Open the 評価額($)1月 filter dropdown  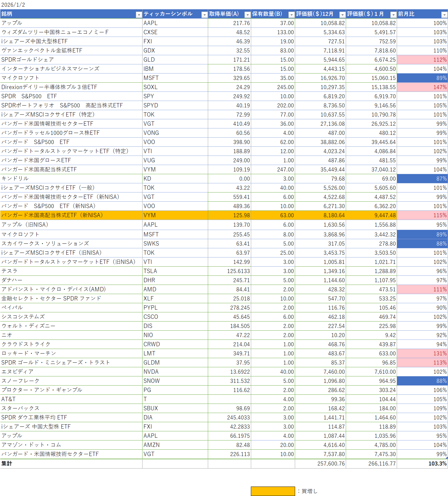pyautogui.click(x=393, y=15)
